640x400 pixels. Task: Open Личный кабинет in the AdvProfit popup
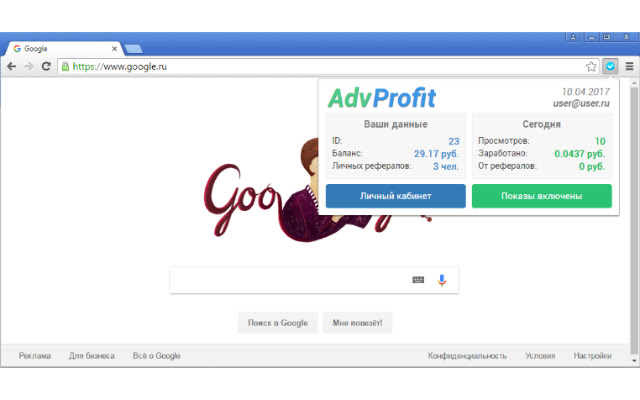pyautogui.click(x=396, y=196)
